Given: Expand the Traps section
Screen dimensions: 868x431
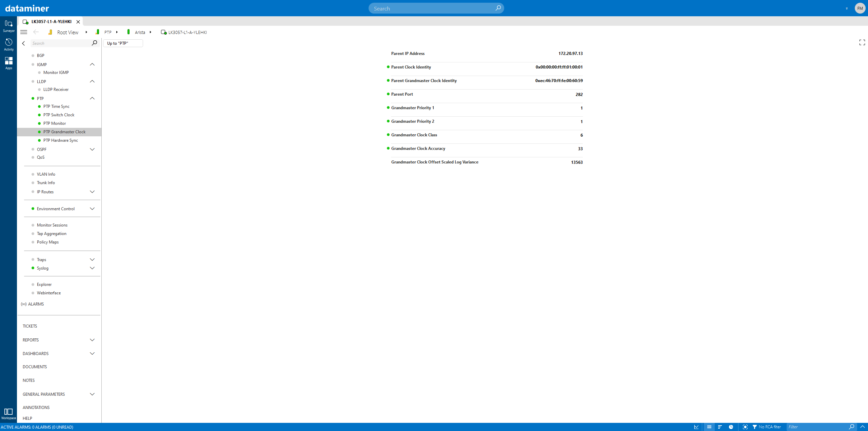Looking at the screenshot, I should point(92,259).
